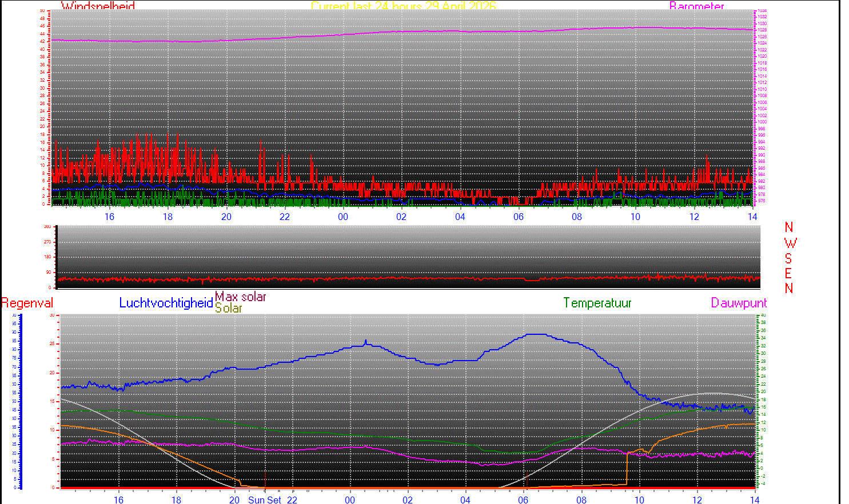Click the olive Solar legend label
The width and height of the screenshot is (849, 504).
(x=229, y=309)
